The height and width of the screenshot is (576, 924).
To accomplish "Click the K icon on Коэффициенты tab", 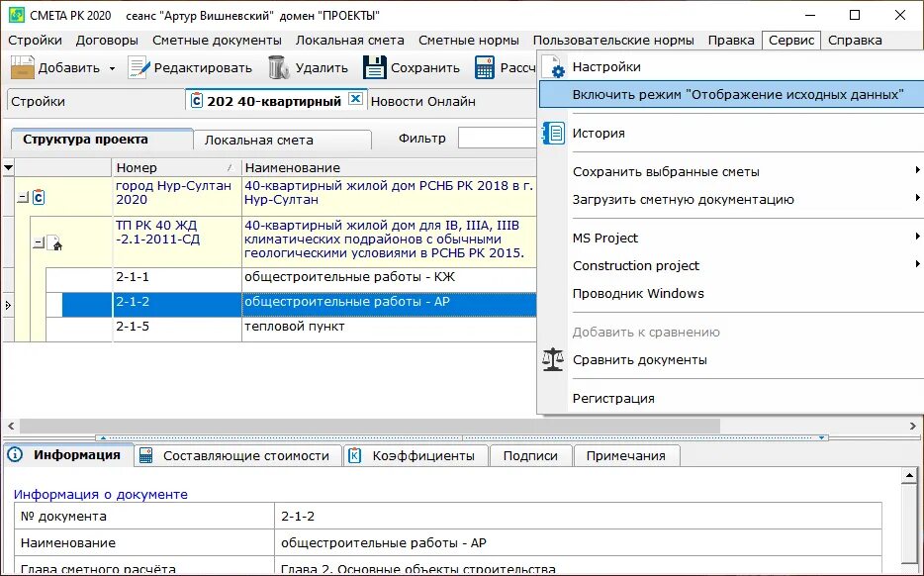I will [x=355, y=455].
